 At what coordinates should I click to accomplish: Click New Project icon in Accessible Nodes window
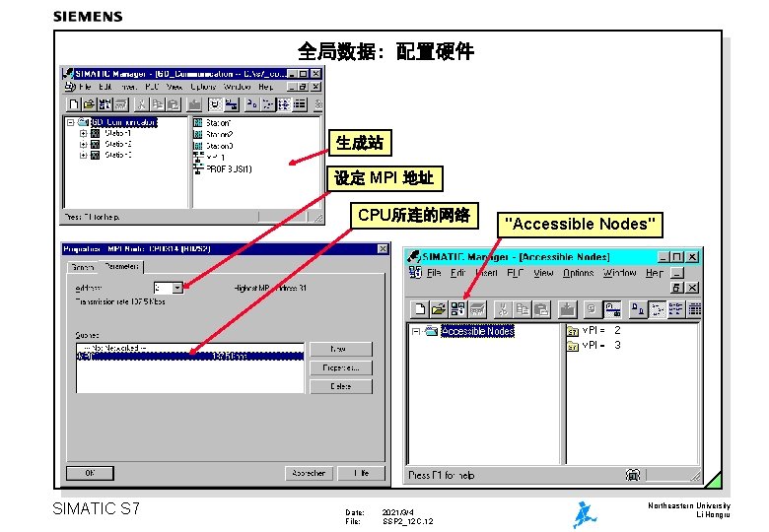(x=420, y=308)
